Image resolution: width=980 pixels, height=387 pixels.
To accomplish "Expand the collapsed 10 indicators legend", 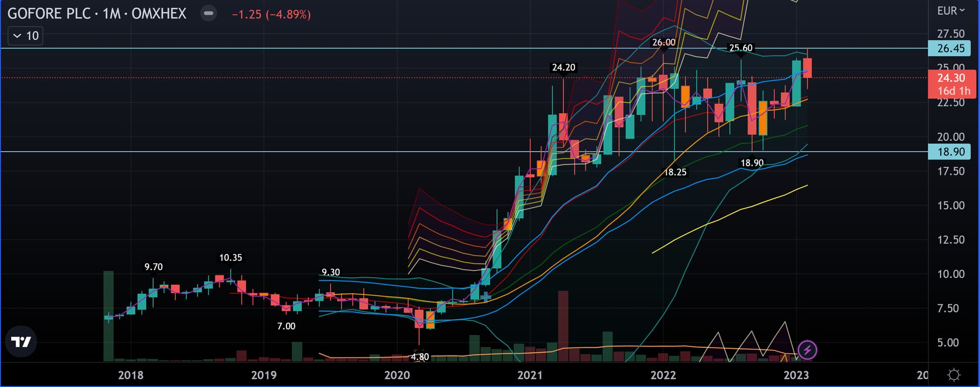I will tap(26, 36).
